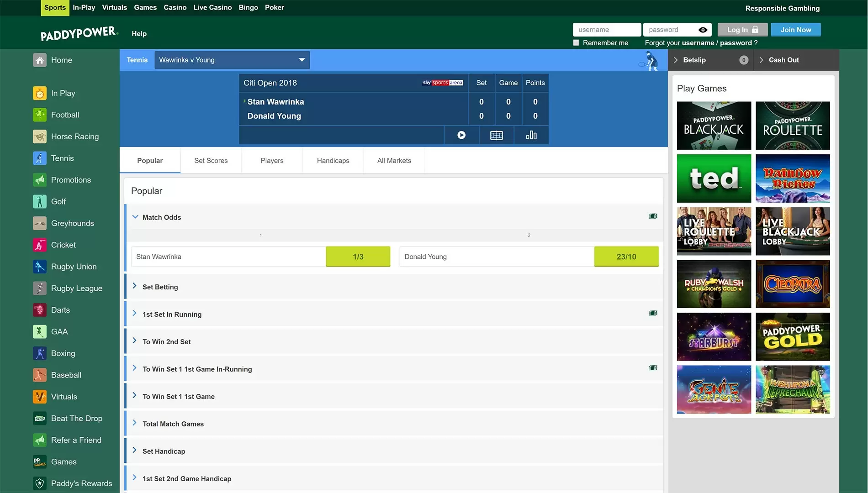Click the Rugby Union icon
The height and width of the screenshot is (493, 868).
click(40, 267)
